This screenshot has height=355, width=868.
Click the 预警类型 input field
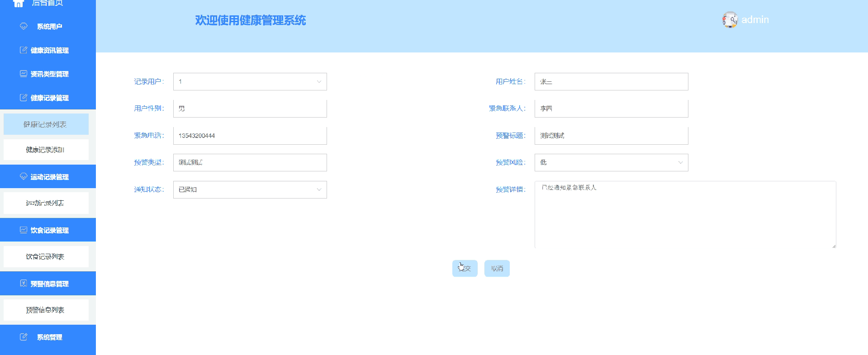[x=250, y=162]
